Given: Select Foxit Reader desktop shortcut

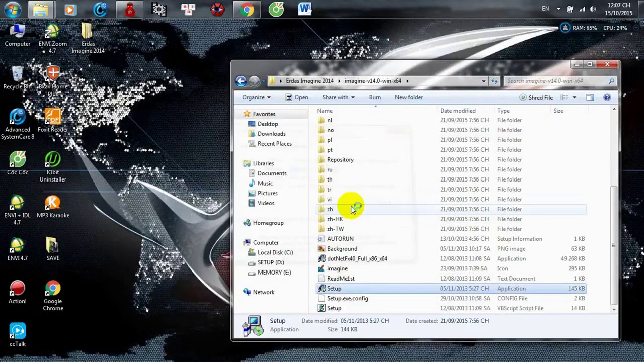Looking at the screenshot, I should click(x=52, y=121).
